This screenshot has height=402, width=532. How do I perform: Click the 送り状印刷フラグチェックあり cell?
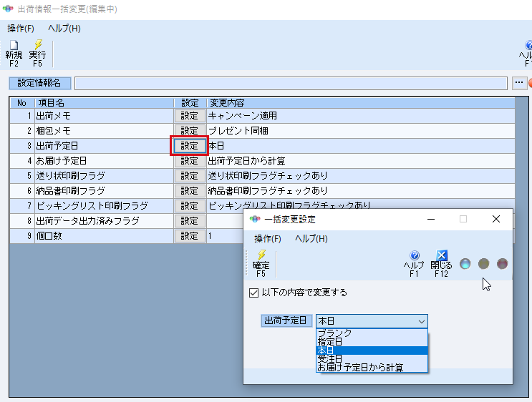[361, 175]
